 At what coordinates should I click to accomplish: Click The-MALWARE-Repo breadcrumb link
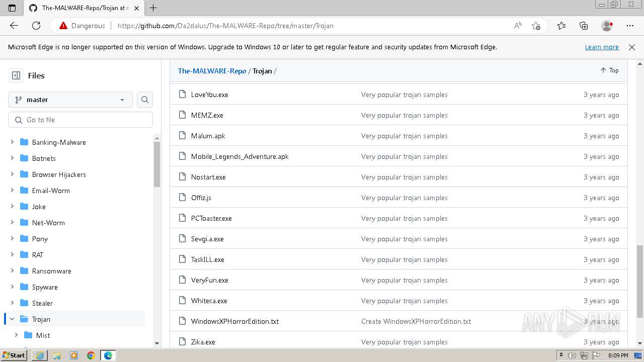(x=212, y=71)
